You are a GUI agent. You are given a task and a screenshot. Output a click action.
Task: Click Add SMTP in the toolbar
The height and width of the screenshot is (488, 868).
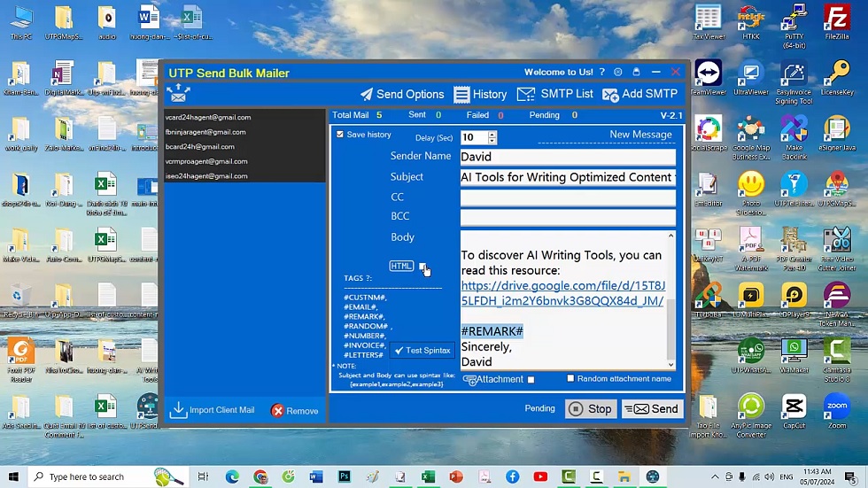639,95
